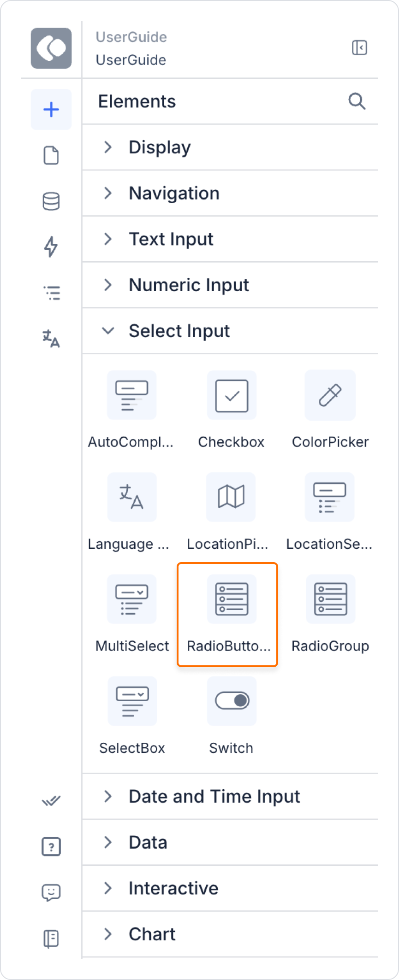This screenshot has width=399, height=980.
Task: Select the RadioButton element icon
Action: (232, 599)
